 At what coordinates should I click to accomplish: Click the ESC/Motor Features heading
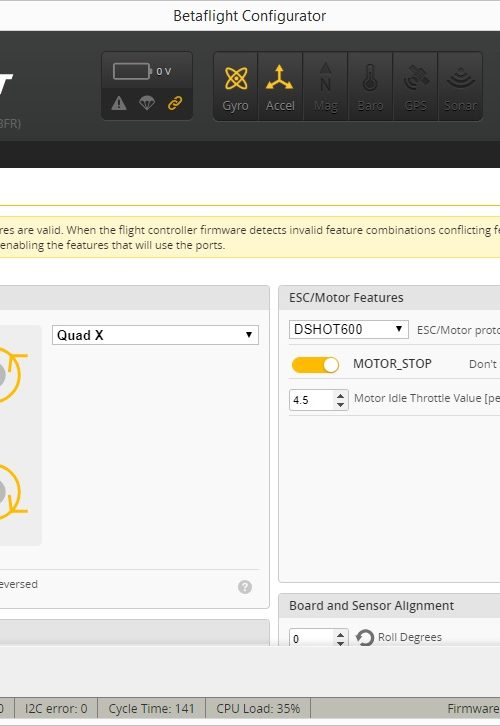click(346, 298)
